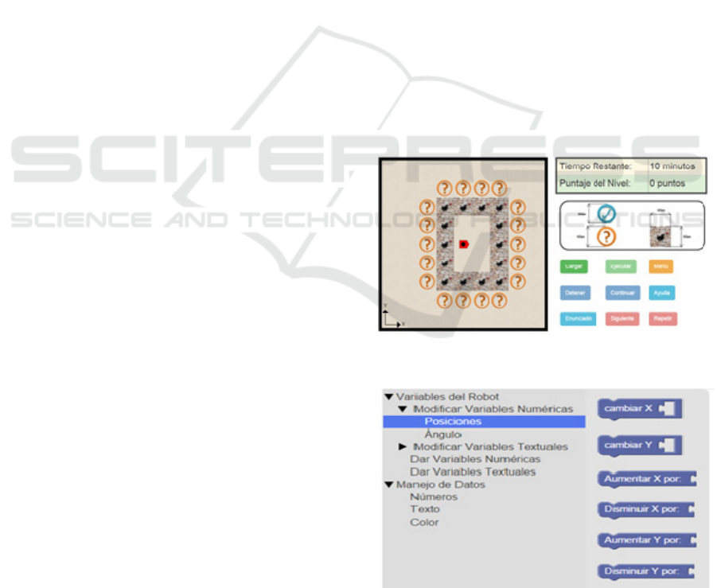Pick the 'cambiar X' block
This screenshot has height=588, width=717.
[629, 408]
